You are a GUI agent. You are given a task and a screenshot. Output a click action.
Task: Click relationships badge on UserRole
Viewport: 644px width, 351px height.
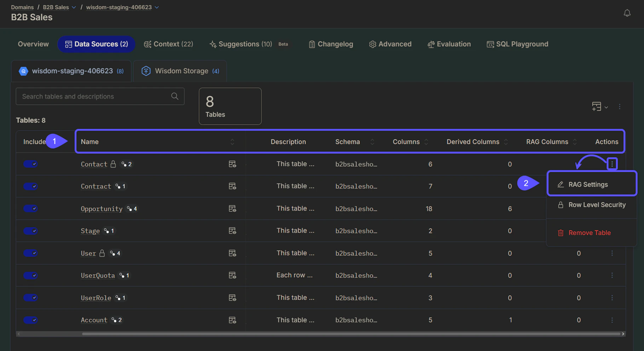[121, 298]
